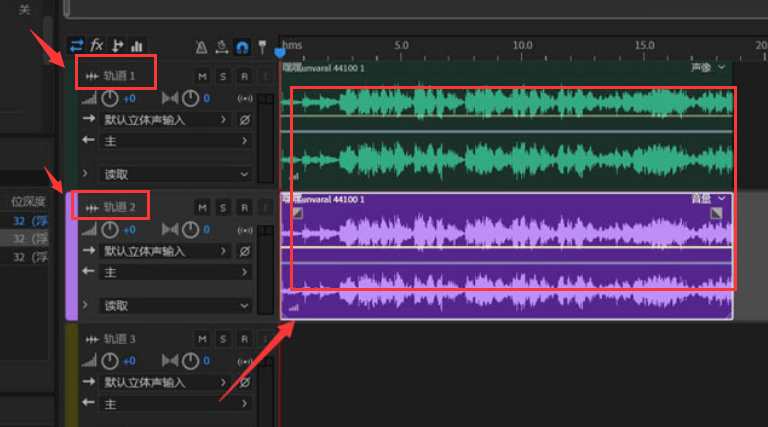The image size is (768, 427).
Task: Arm 轨道 2 for recording with R
Action: pos(244,208)
